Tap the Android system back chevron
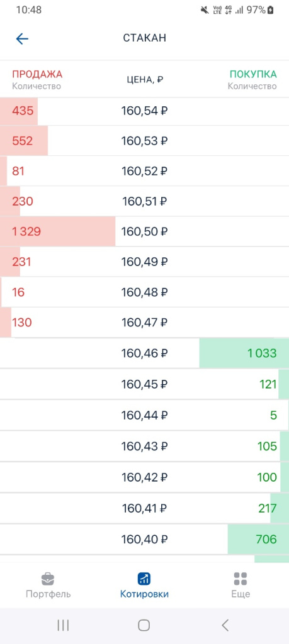 click(x=225, y=626)
